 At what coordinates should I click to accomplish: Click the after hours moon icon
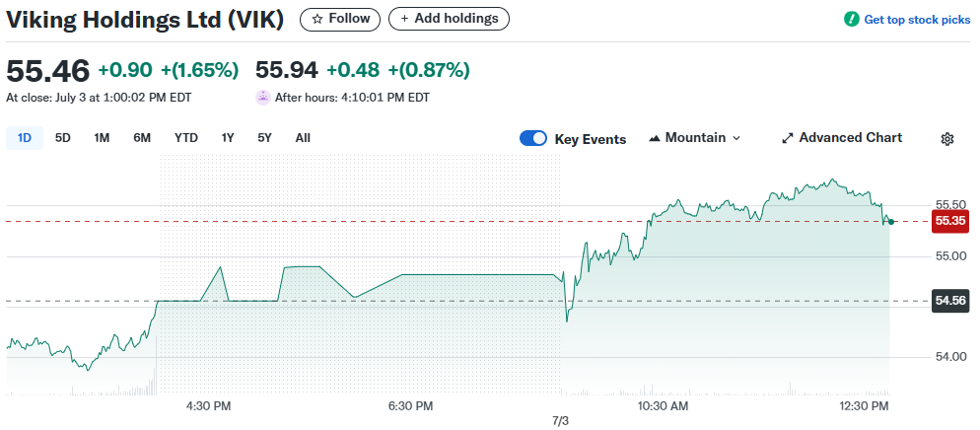click(263, 98)
